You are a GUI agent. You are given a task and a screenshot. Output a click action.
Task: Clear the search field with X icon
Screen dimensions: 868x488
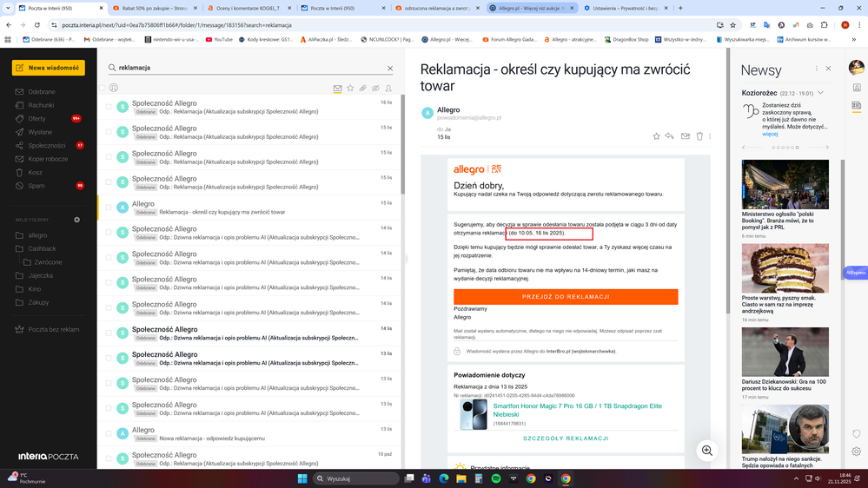point(390,68)
